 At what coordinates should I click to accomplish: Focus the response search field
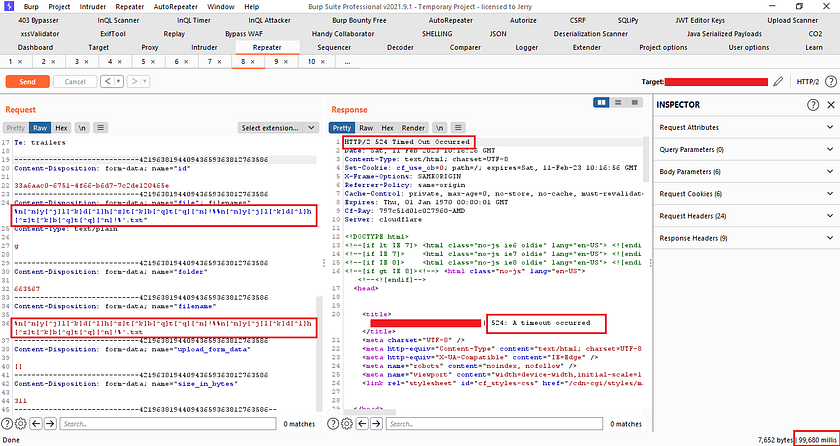coord(496,424)
